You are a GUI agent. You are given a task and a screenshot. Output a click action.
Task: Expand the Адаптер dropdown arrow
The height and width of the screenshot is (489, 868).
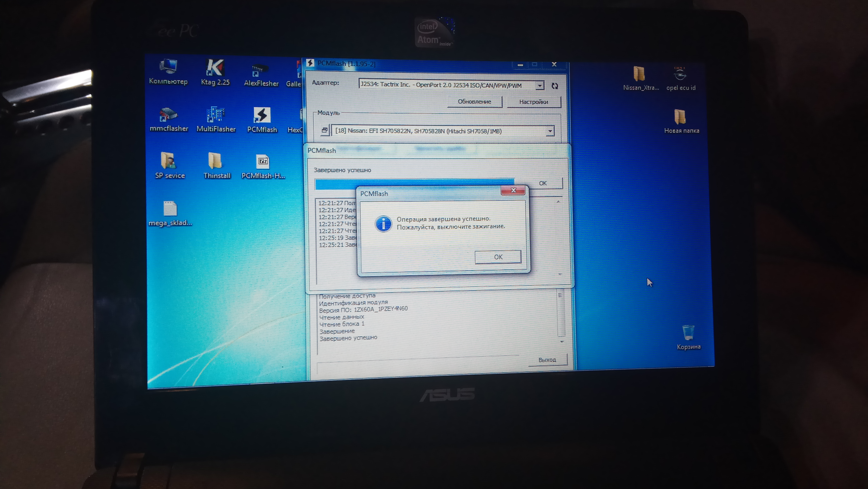click(539, 86)
